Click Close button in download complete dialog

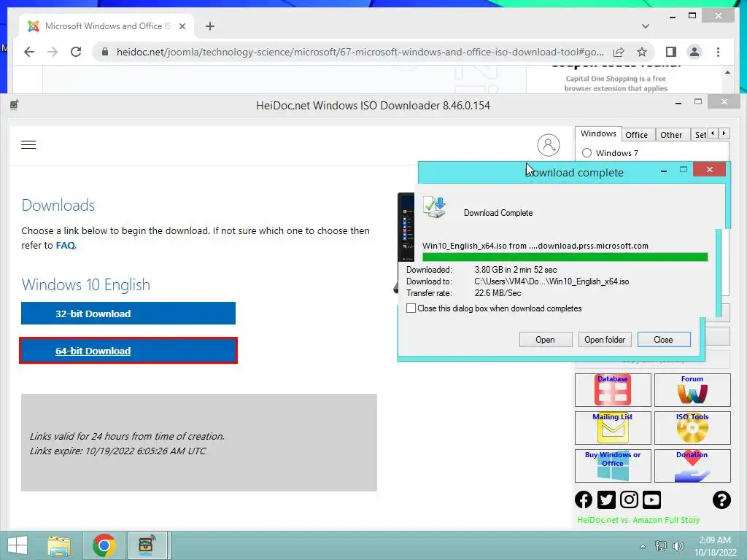[663, 340]
